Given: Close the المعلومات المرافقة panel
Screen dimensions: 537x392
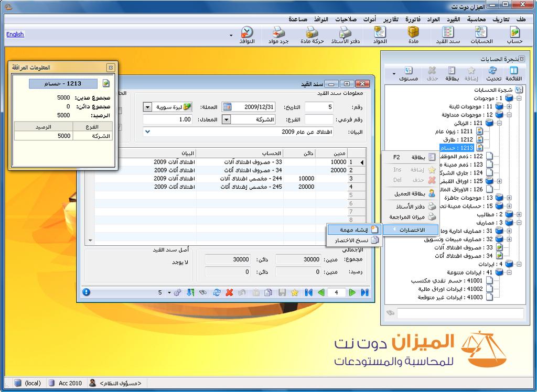Looking at the screenshot, I should (x=111, y=68).
